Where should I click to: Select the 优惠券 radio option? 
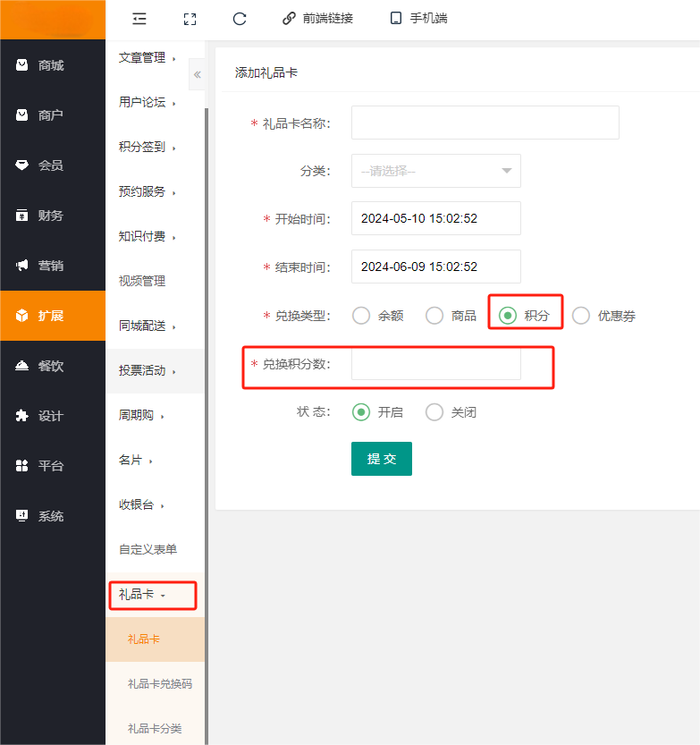click(581, 316)
